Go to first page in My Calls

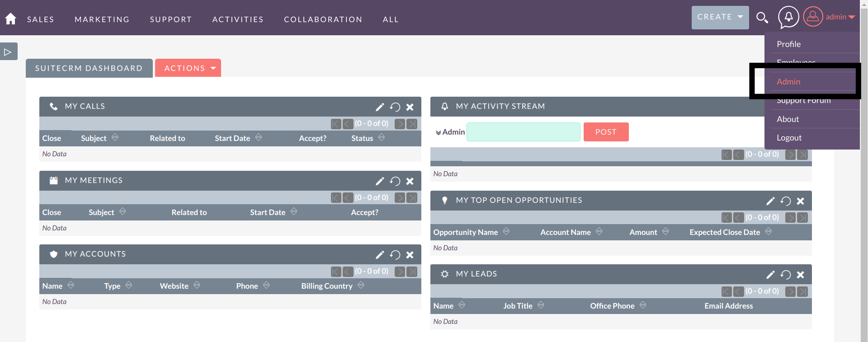[x=336, y=124]
